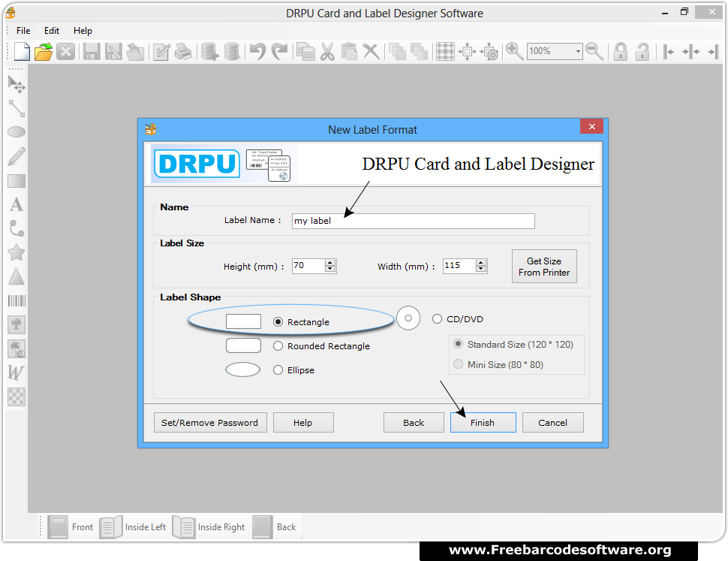Click the Width (mm) value field
Viewport: 728px width, 561px height.
click(459, 266)
